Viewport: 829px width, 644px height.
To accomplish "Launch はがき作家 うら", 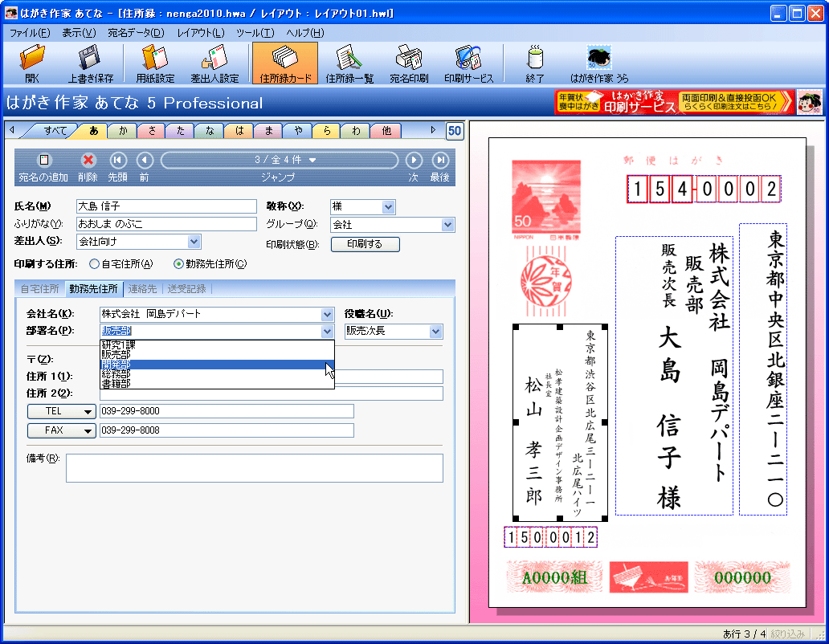I will point(599,63).
